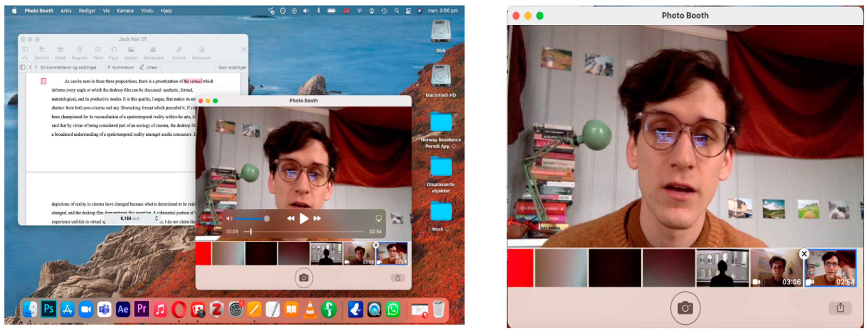Click the Kommenter button in the review bar
This screenshot has width=868, height=333.
[x=120, y=67]
